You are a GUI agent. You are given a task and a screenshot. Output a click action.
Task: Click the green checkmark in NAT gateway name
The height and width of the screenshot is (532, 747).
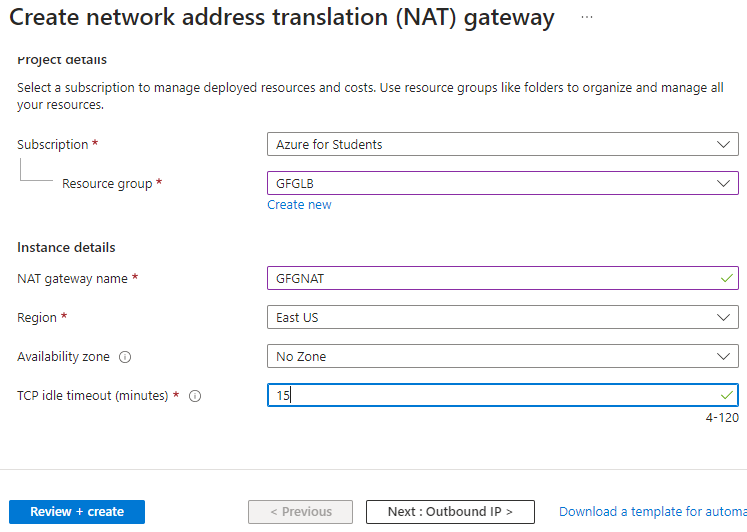[726, 279]
